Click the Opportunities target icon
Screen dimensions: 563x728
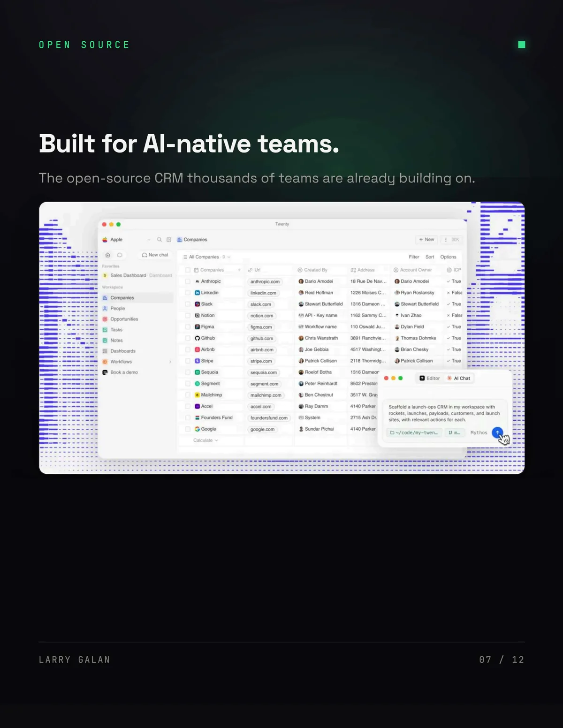tap(105, 319)
